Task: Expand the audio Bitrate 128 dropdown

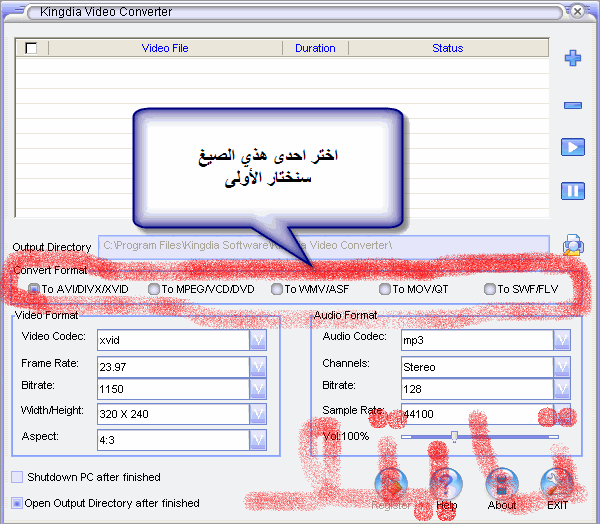Action: point(562,389)
